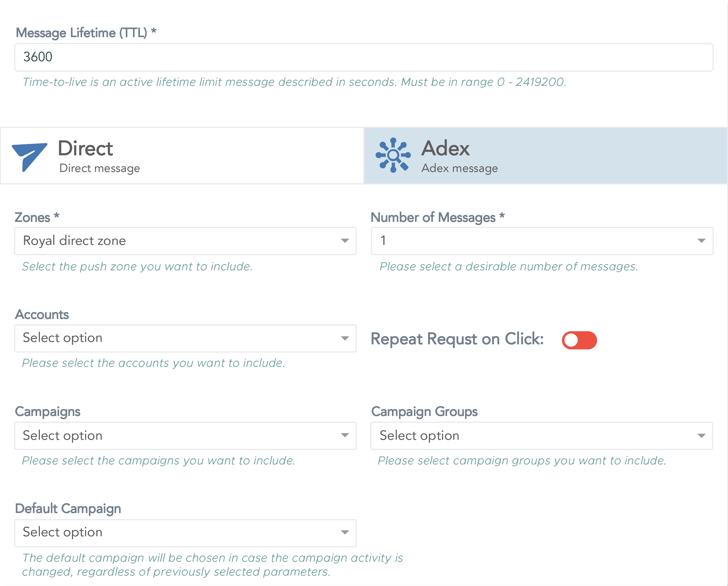Click the default campaign explanation text

(212, 565)
